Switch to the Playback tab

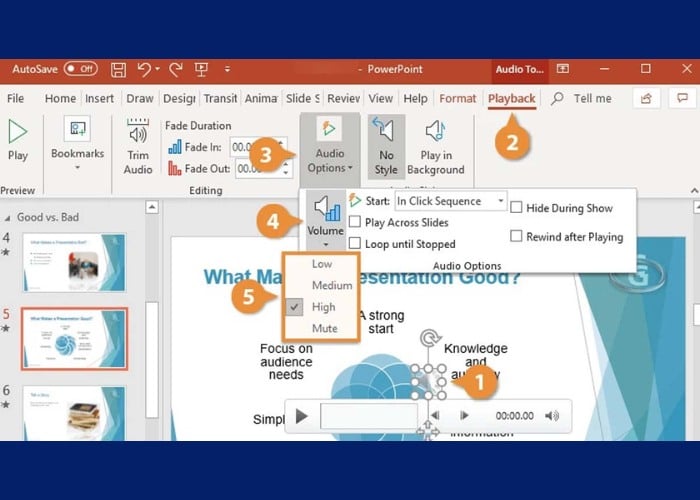(511, 98)
